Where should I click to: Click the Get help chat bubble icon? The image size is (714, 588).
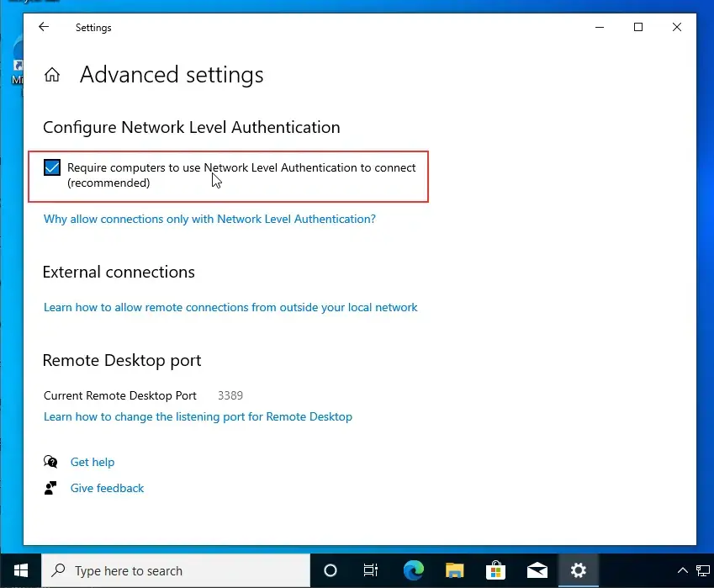(51, 462)
